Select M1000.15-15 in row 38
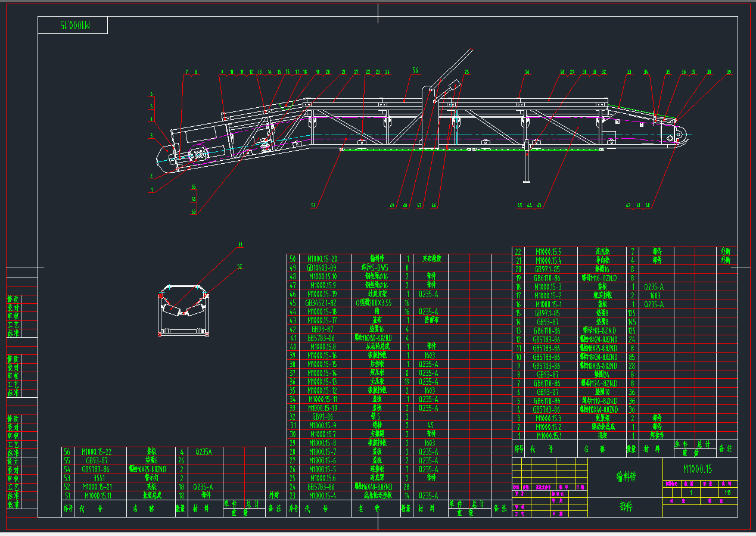This screenshot has width=756, height=536. pyautogui.click(x=322, y=364)
